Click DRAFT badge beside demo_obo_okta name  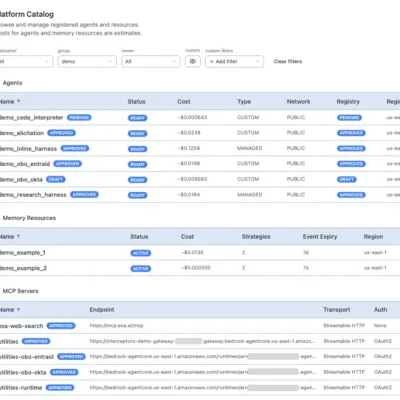click(56, 179)
